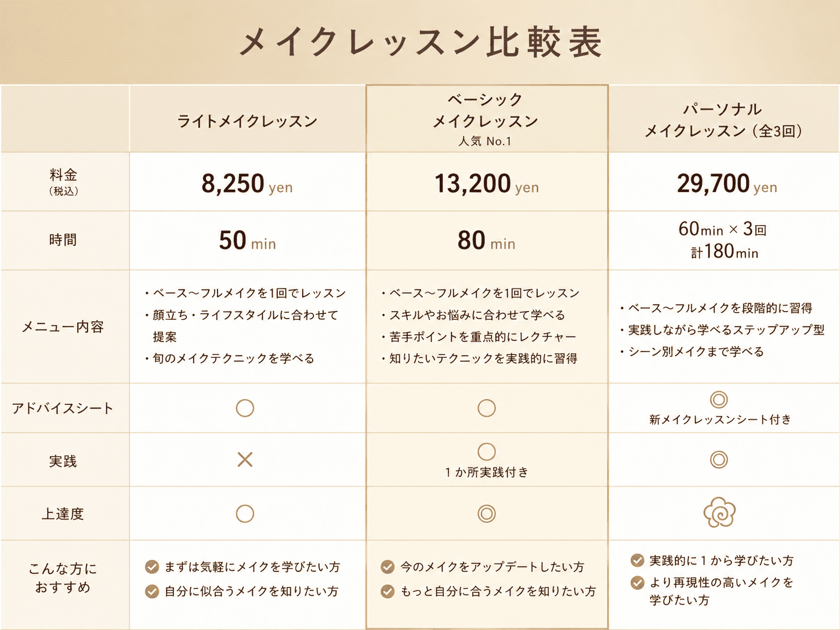Viewport: 840px width, 630px height.
Task: Click checkmark beside まずは気軽にメイクを学びたい方
Action: tap(152, 567)
